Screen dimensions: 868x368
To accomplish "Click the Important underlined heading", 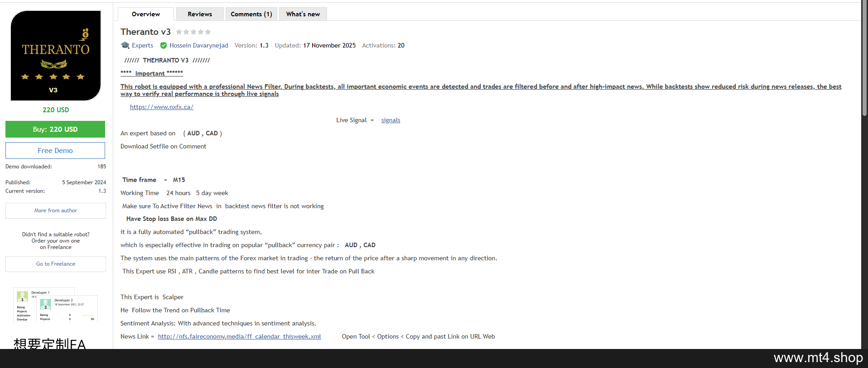I will (x=152, y=73).
